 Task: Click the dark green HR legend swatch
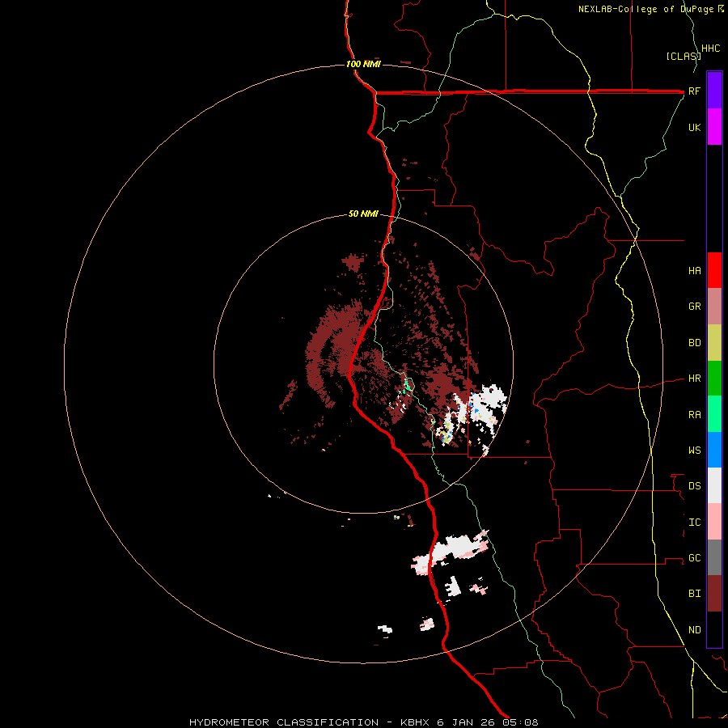(714, 379)
